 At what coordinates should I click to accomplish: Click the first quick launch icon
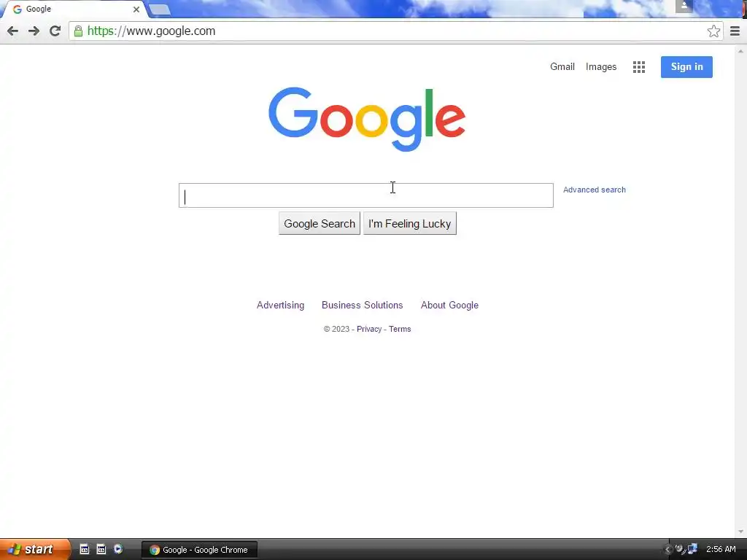(85, 549)
